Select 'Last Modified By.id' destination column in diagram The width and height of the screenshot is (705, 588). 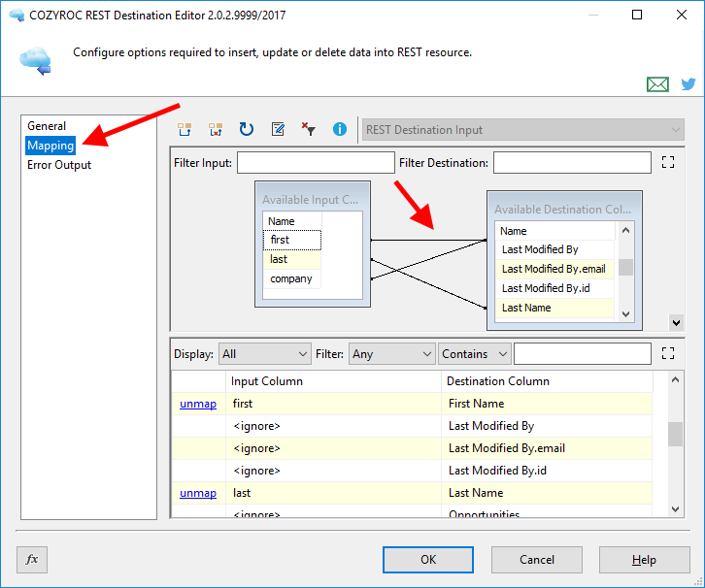tap(554, 288)
